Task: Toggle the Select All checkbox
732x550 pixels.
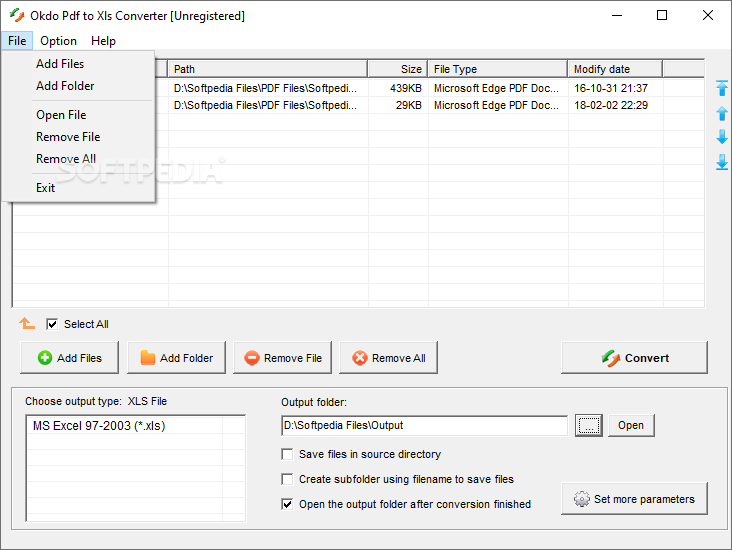Action: point(52,324)
